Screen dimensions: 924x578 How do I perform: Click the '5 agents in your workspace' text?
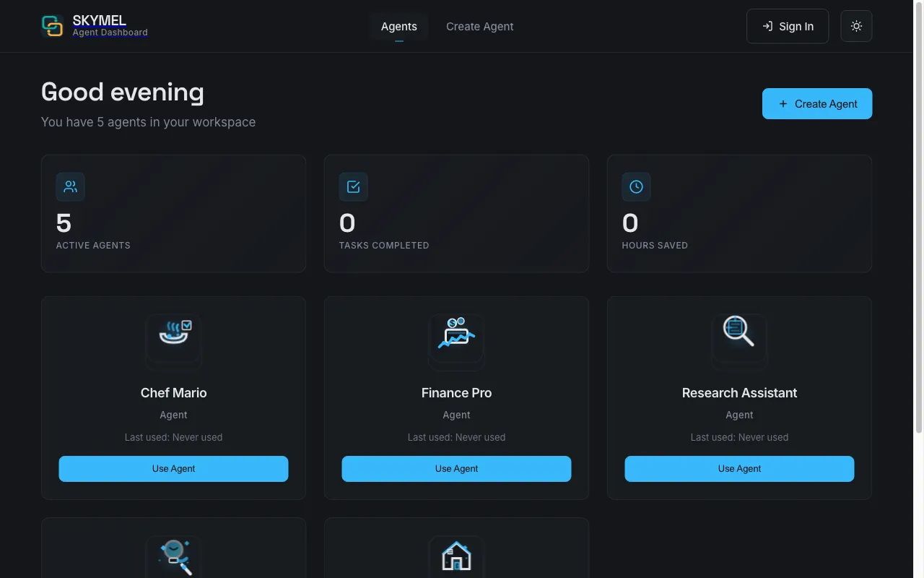(x=176, y=122)
